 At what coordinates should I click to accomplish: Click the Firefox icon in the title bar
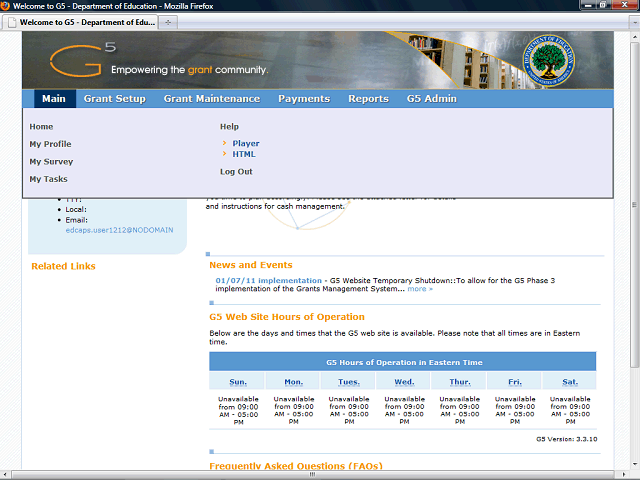pyautogui.click(x=6, y=6)
